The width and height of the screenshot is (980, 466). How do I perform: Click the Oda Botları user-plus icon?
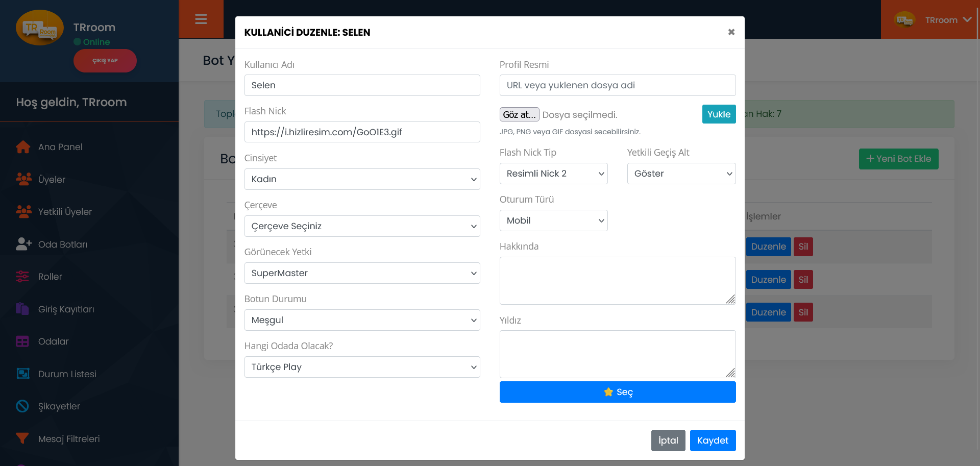coord(23,244)
